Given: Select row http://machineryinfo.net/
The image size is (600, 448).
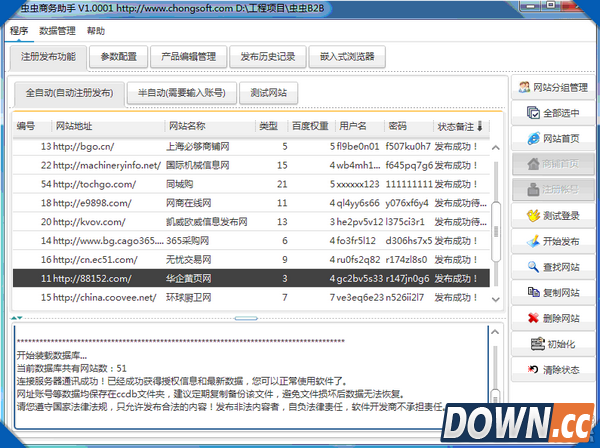Looking at the screenshot, I should 251,165.
